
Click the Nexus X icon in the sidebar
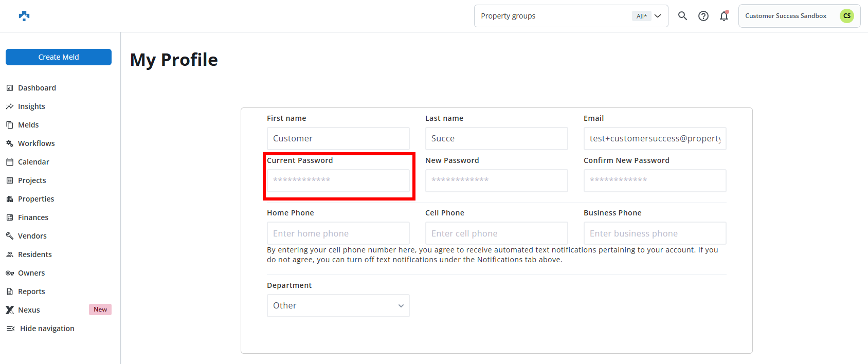[10, 310]
